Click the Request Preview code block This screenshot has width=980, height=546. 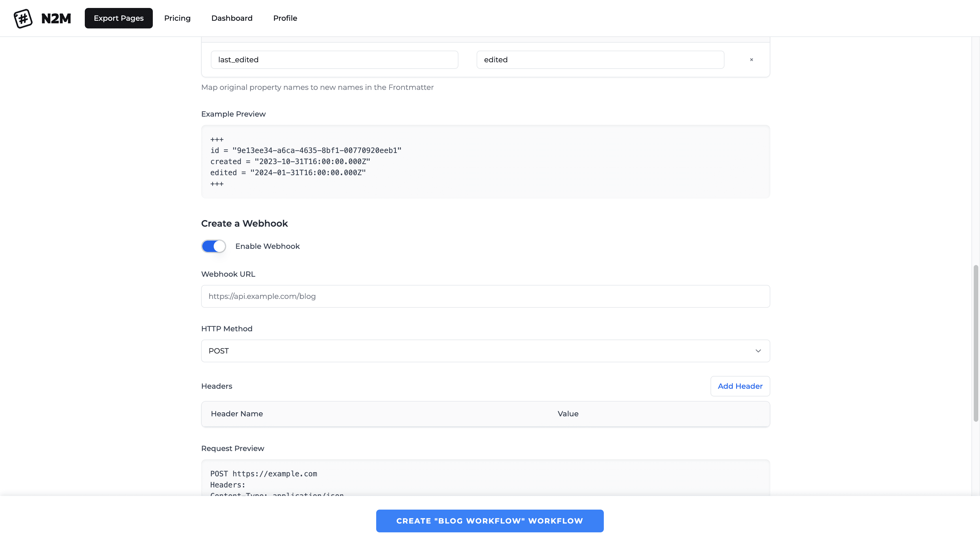(x=485, y=478)
